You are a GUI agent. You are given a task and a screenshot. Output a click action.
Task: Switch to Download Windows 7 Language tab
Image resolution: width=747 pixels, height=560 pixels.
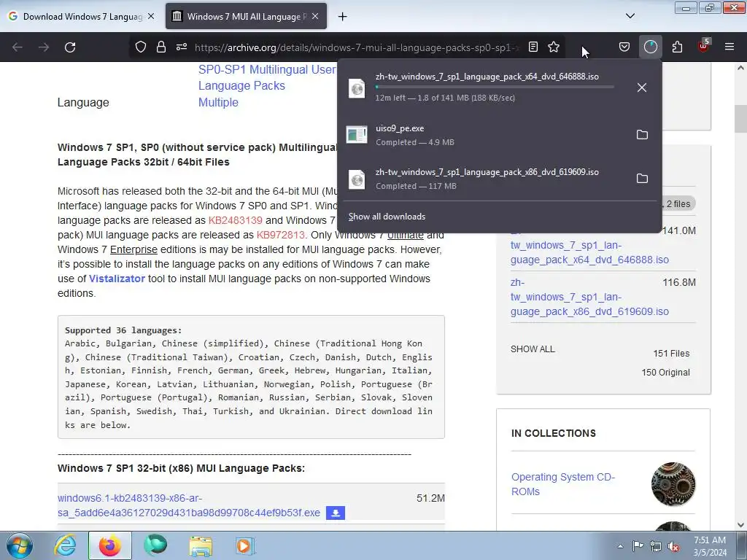(x=82, y=16)
